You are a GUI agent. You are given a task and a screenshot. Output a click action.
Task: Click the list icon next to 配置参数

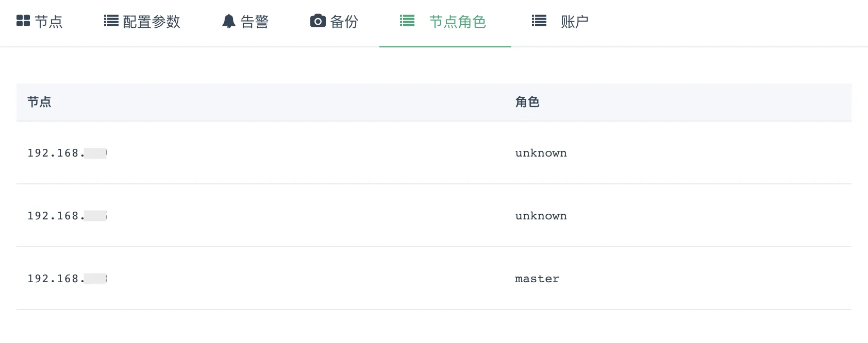(x=110, y=21)
